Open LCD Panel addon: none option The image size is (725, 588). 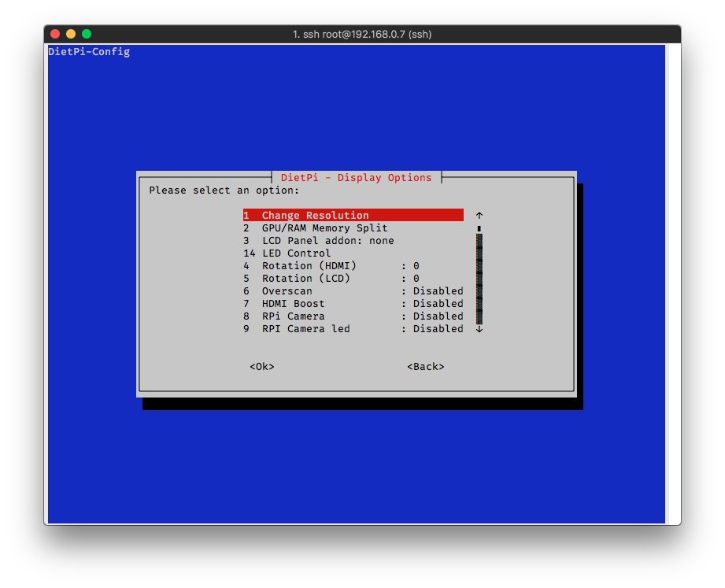(353, 240)
